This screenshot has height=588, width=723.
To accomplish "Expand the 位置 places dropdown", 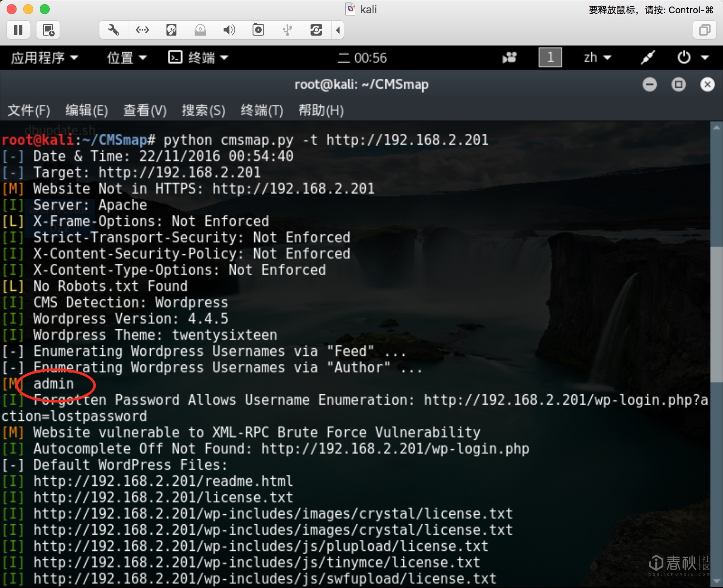I will [x=127, y=58].
